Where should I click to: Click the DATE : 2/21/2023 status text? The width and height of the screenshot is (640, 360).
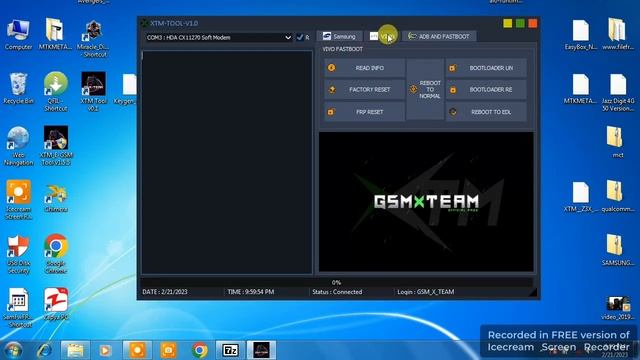pos(165,292)
